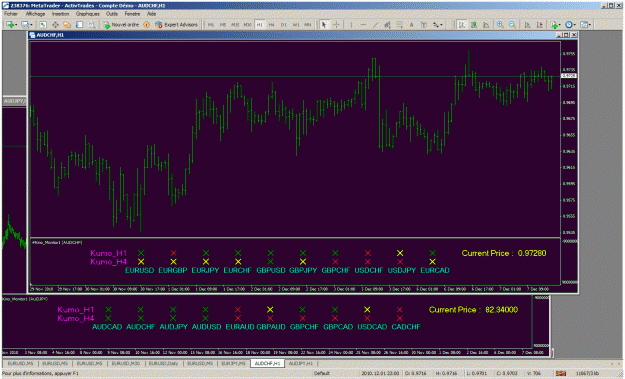The image size is (625, 379).
Task: Open the Insertion menu
Action: point(60,14)
